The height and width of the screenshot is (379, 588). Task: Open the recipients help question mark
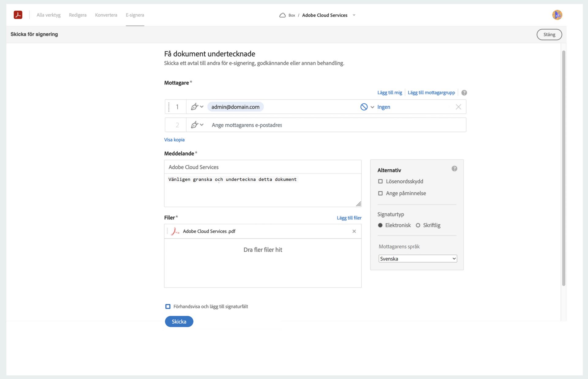pyautogui.click(x=464, y=93)
